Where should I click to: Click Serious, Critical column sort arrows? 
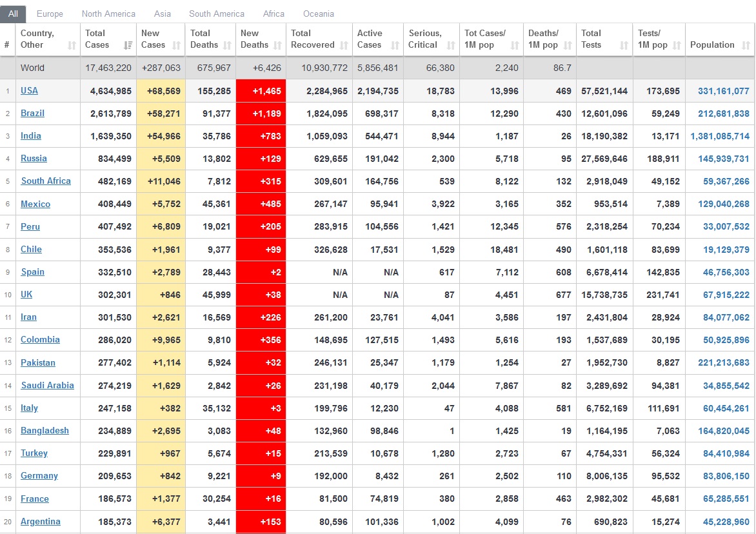point(451,45)
